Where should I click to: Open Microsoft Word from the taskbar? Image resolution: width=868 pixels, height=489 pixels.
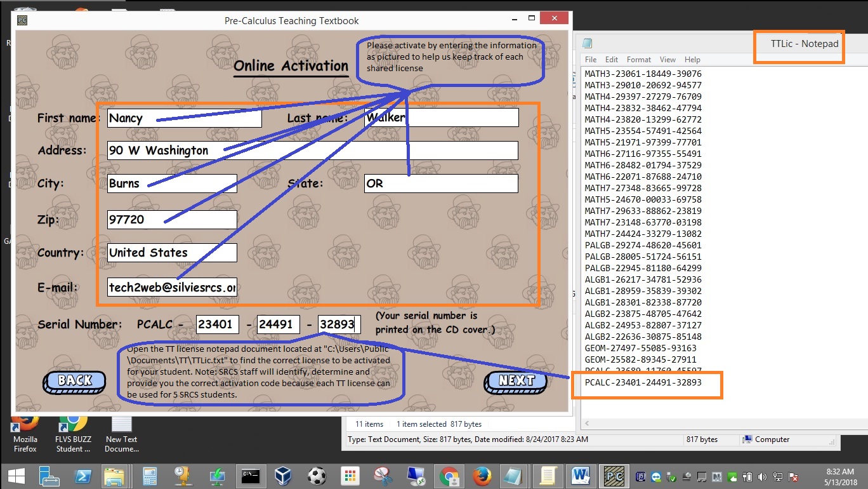point(581,475)
